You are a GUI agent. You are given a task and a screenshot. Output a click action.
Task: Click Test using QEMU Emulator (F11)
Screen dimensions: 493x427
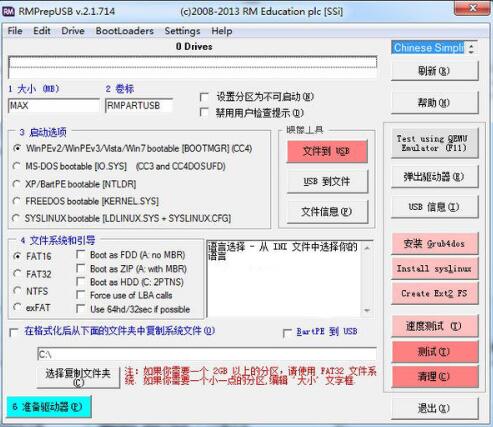click(x=434, y=143)
